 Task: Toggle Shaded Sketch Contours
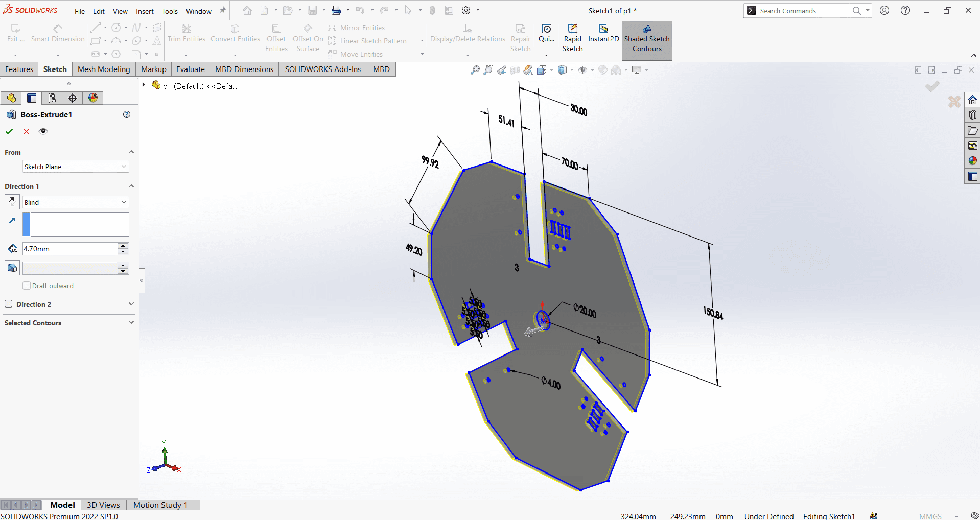647,40
